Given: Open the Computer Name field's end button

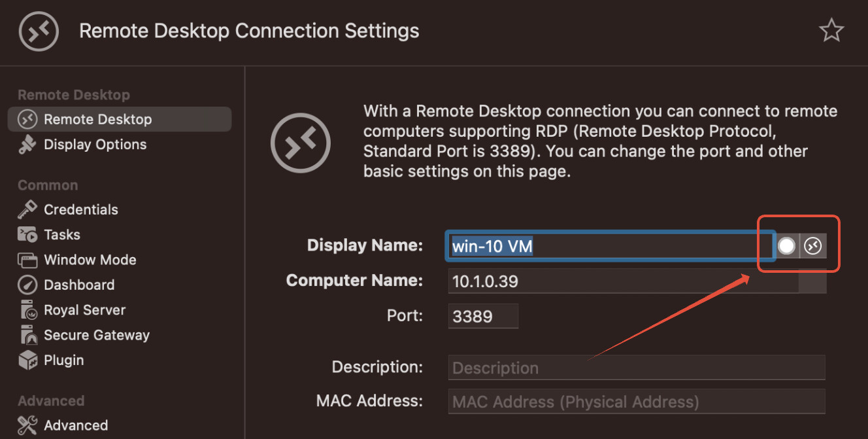Looking at the screenshot, I should (812, 281).
